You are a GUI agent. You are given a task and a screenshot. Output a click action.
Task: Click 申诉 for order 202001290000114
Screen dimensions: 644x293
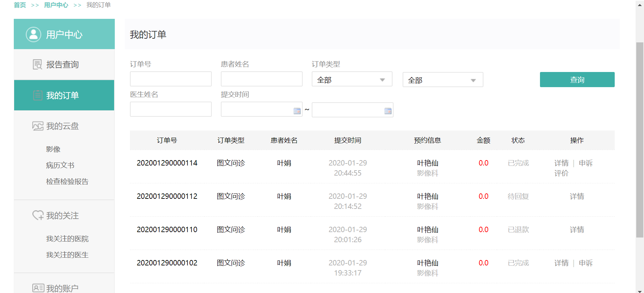click(x=586, y=163)
